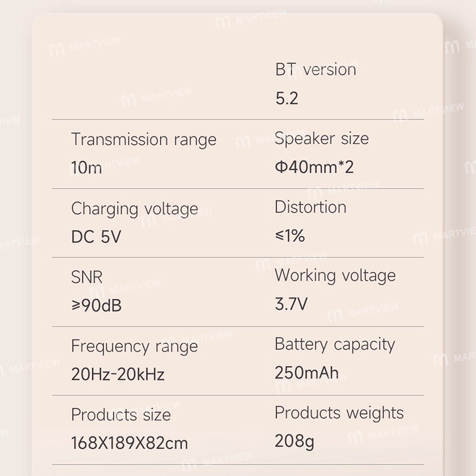Select the 208g weight value
Screen dimensions: 476x476
[294, 441]
